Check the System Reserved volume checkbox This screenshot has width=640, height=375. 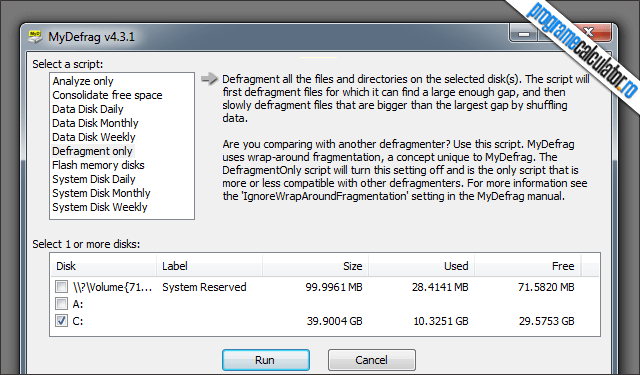click(x=61, y=286)
